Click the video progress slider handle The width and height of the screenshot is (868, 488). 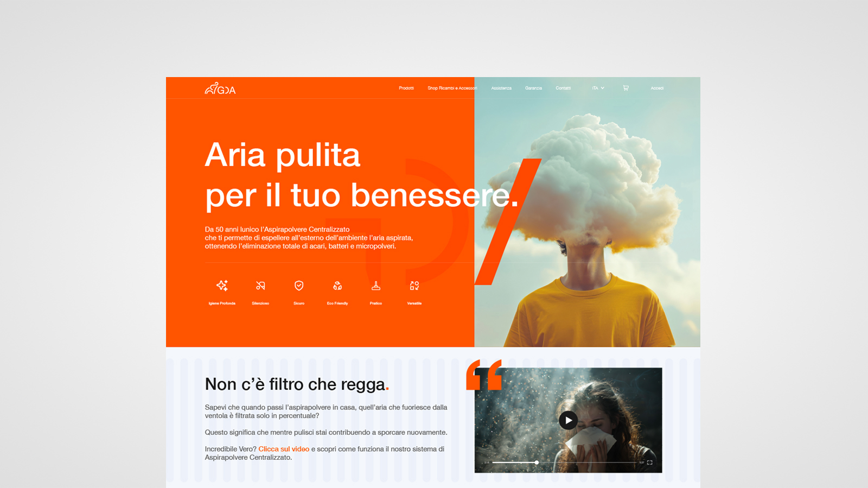(x=537, y=462)
